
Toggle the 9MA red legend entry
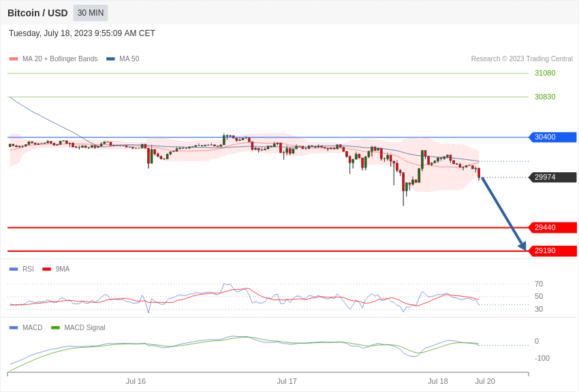click(x=56, y=269)
